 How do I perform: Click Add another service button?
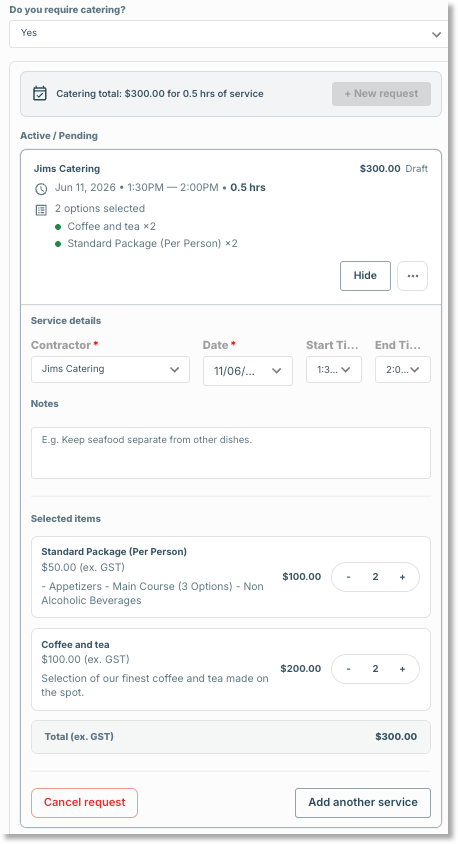363,803
